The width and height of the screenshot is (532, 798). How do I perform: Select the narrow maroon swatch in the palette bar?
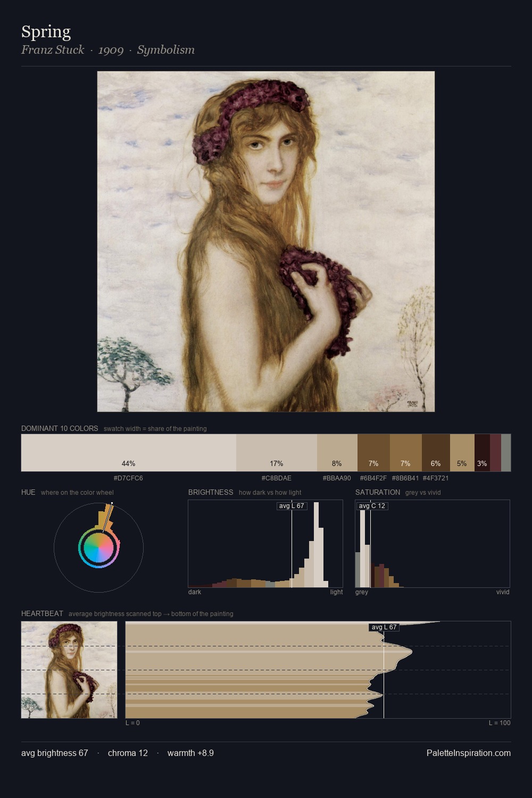[x=495, y=453]
